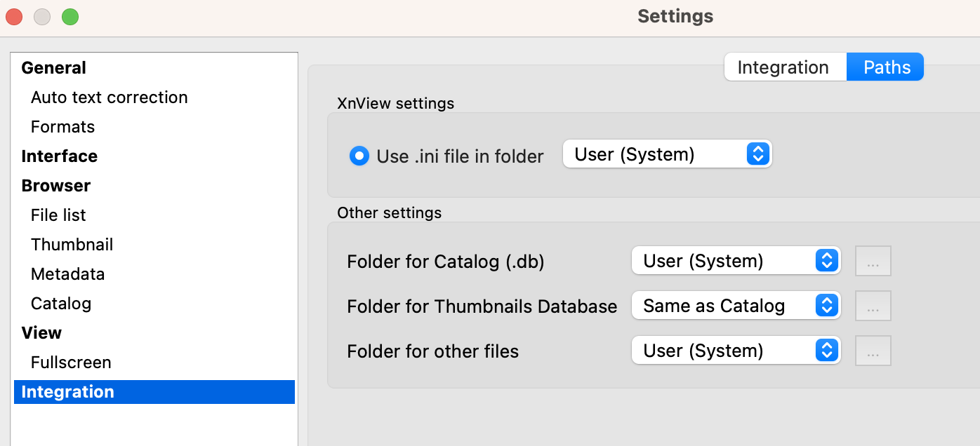Select Interface in the settings list
Screen dimensions: 980x446
tap(60, 156)
